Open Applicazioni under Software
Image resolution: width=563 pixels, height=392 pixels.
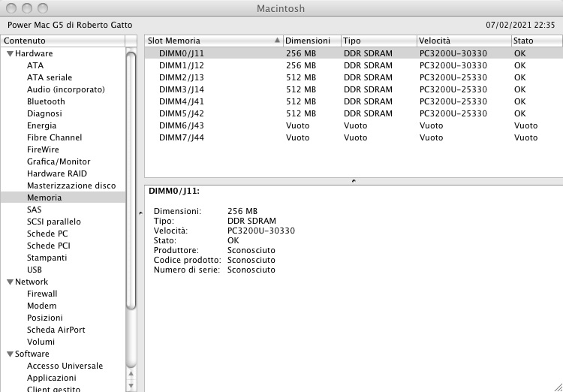click(52, 378)
